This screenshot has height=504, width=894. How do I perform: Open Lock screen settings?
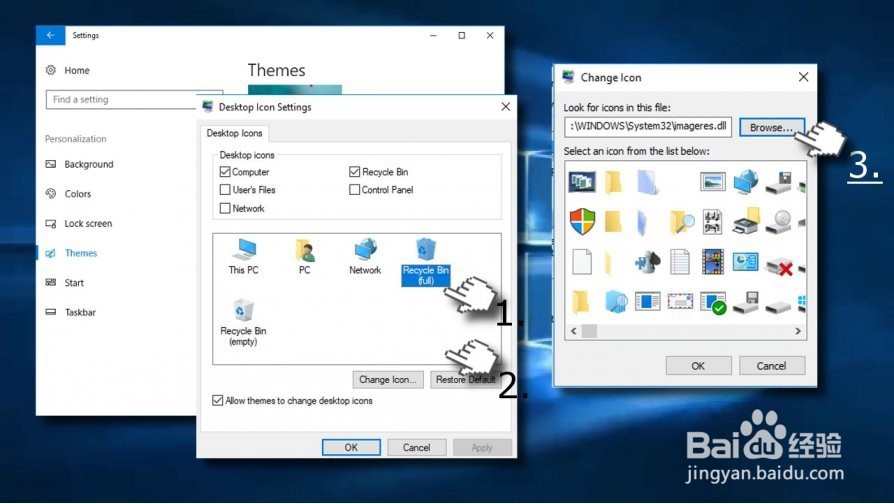(79, 223)
